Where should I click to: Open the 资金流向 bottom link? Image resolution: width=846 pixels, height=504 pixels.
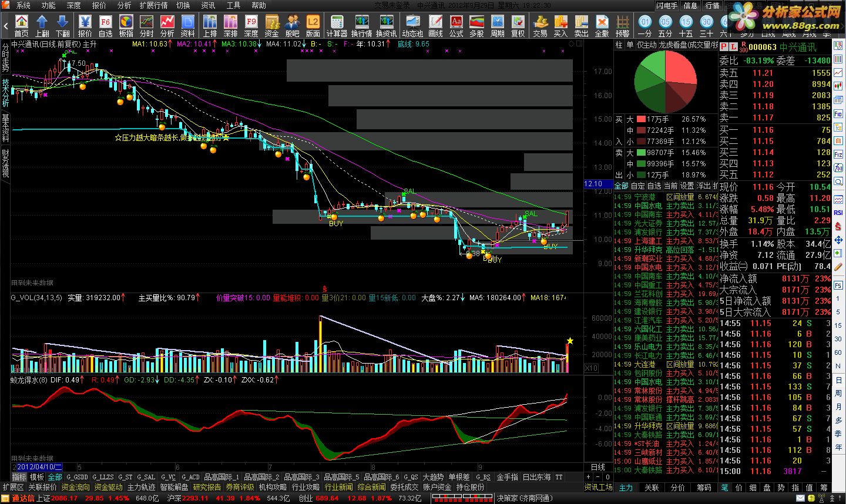pyautogui.click(x=76, y=487)
